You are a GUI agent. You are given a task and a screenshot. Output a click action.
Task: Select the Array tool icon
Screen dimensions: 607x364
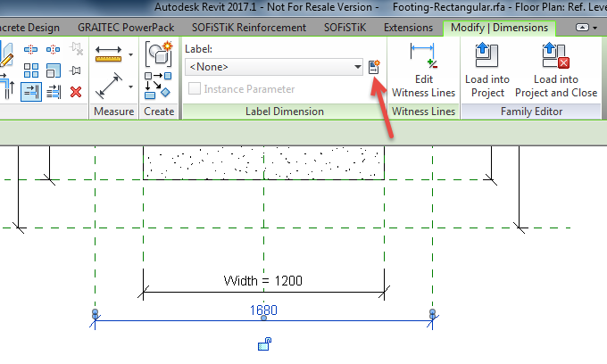pyautogui.click(x=31, y=70)
